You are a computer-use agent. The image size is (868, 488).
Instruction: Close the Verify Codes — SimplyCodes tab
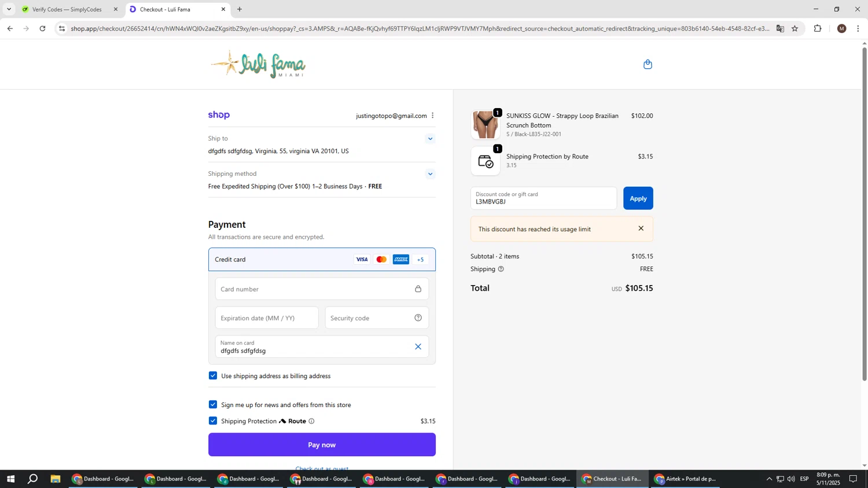(116, 9)
